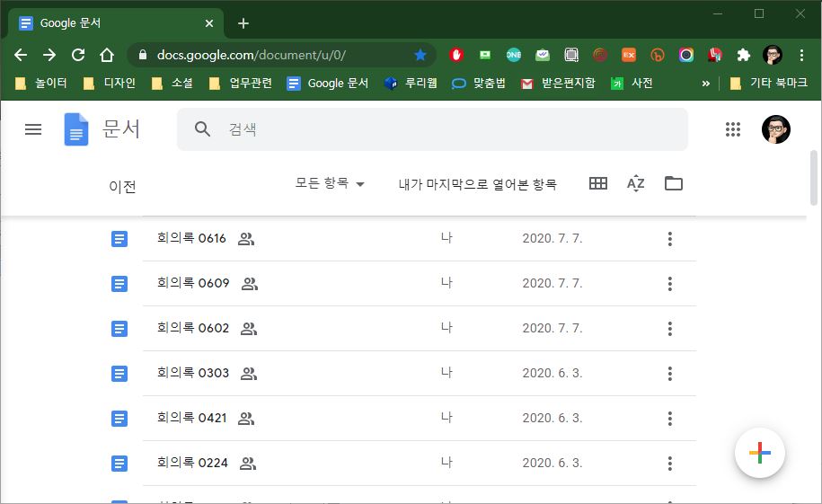
Task: Open the 기타 북마크 folder
Action: tap(768, 83)
